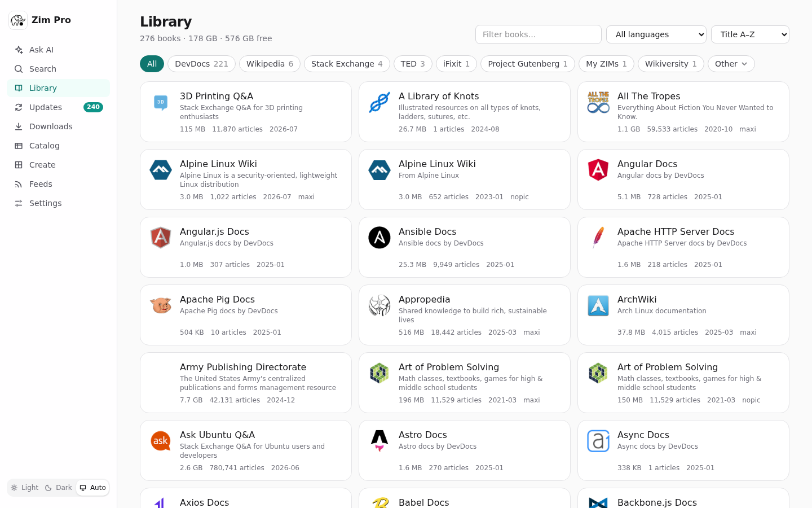This screenshot has height=508, width=812.
Task: Open Apache HTTP Server Docs card
Action: [683, 247]
